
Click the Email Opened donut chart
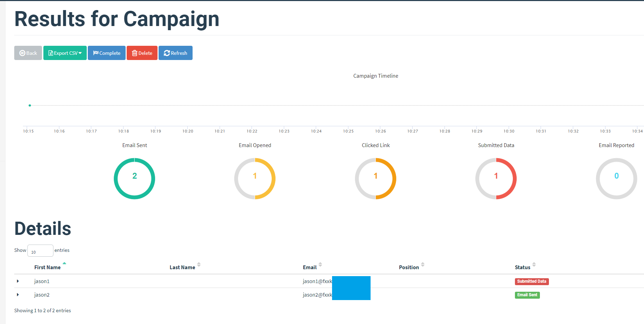point(255,178)
